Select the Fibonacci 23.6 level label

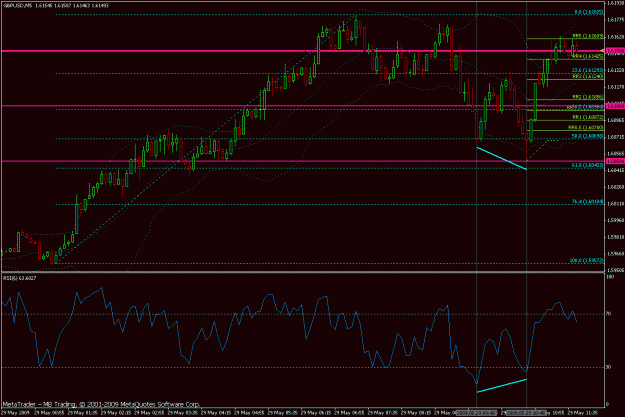588,70
